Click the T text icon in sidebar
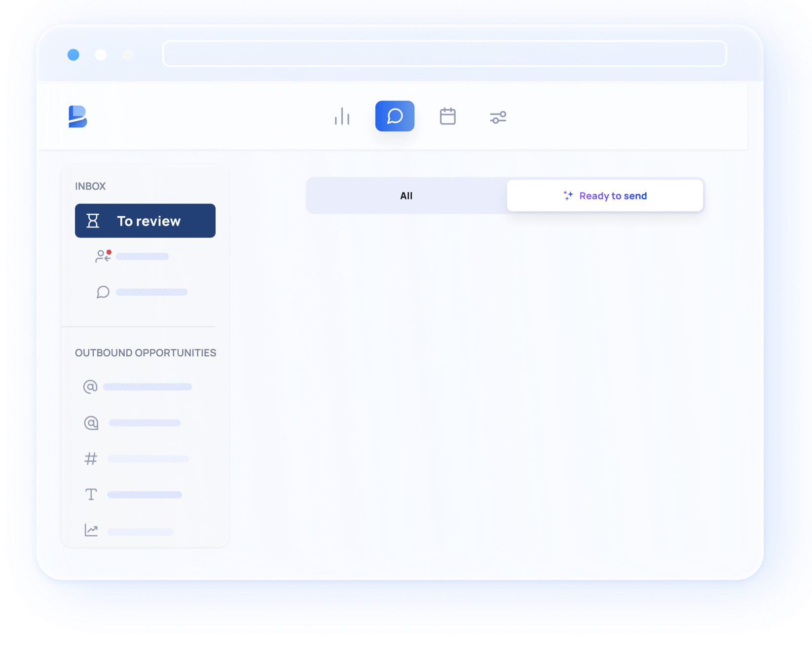 [x=91, y=495]
